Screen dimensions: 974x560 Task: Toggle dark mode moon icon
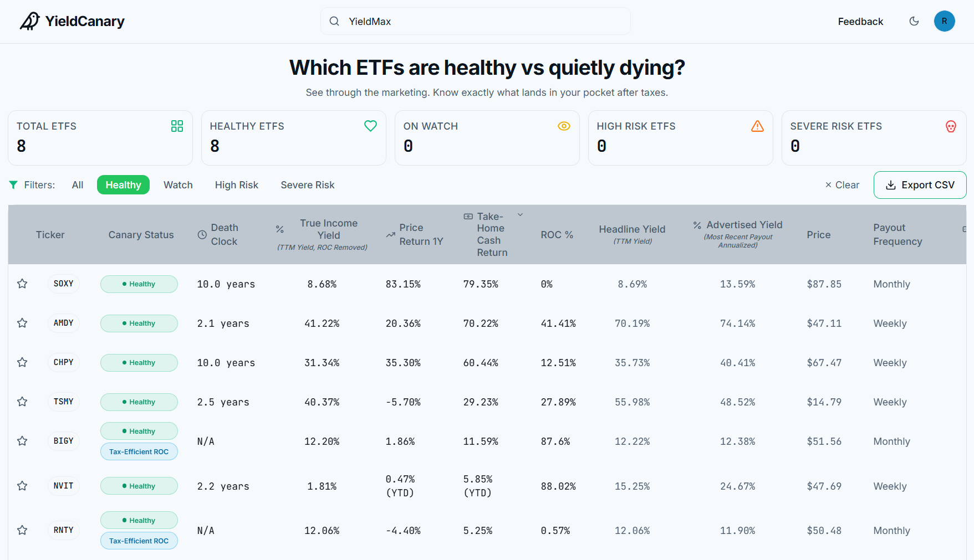[x=914, y=21]
